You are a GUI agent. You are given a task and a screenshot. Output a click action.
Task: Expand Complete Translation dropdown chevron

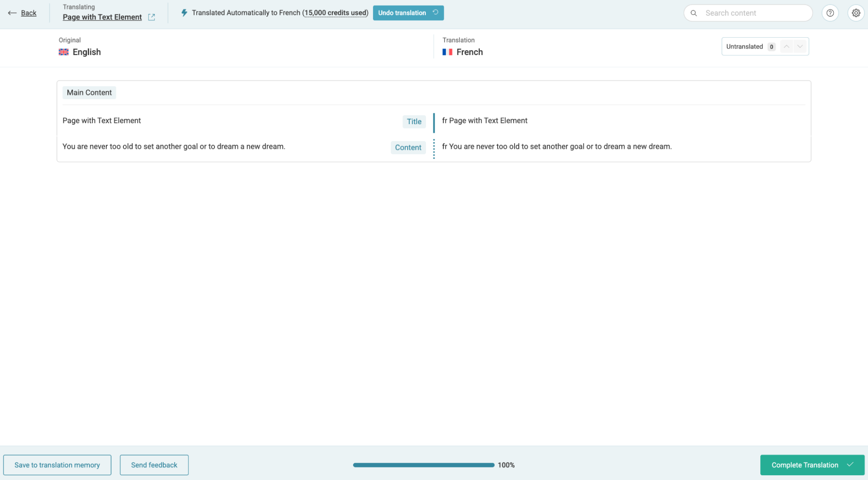(850, 464)
